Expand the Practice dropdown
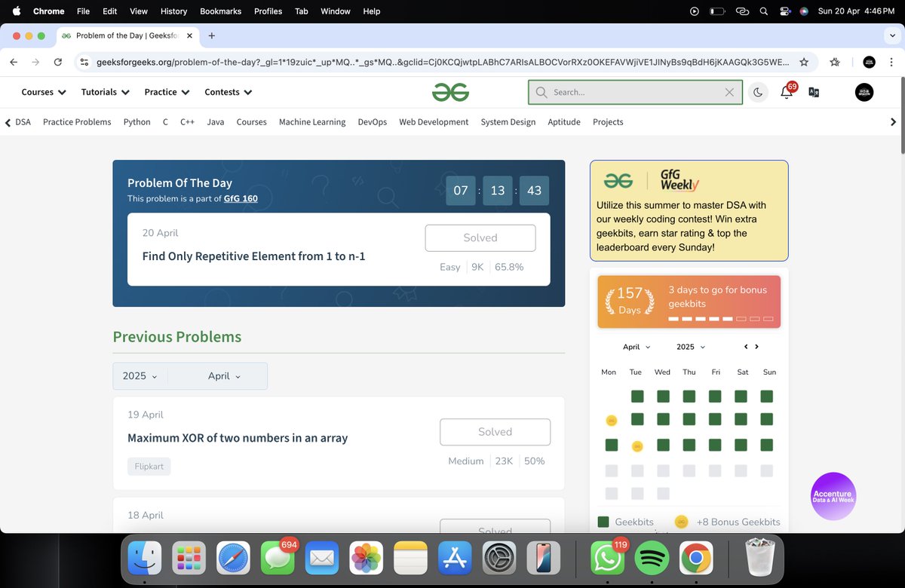This screenshot has width=905, height=588. point(167,92)
